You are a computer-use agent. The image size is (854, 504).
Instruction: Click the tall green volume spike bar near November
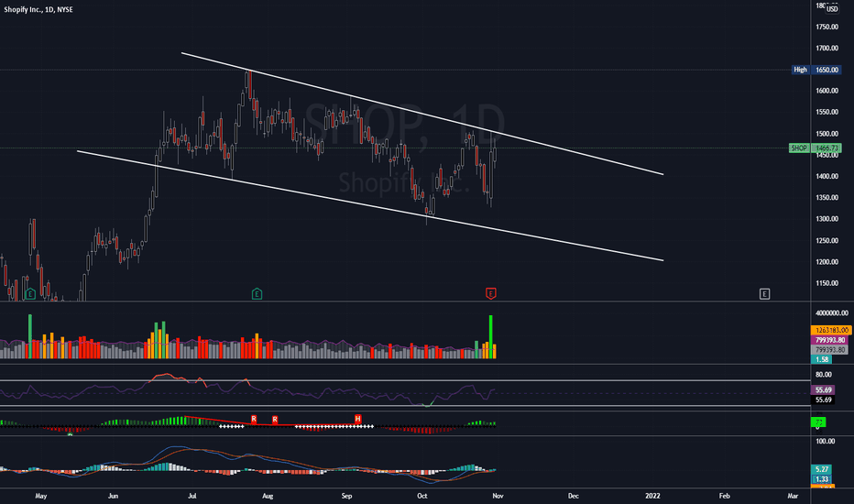(491, 336)
